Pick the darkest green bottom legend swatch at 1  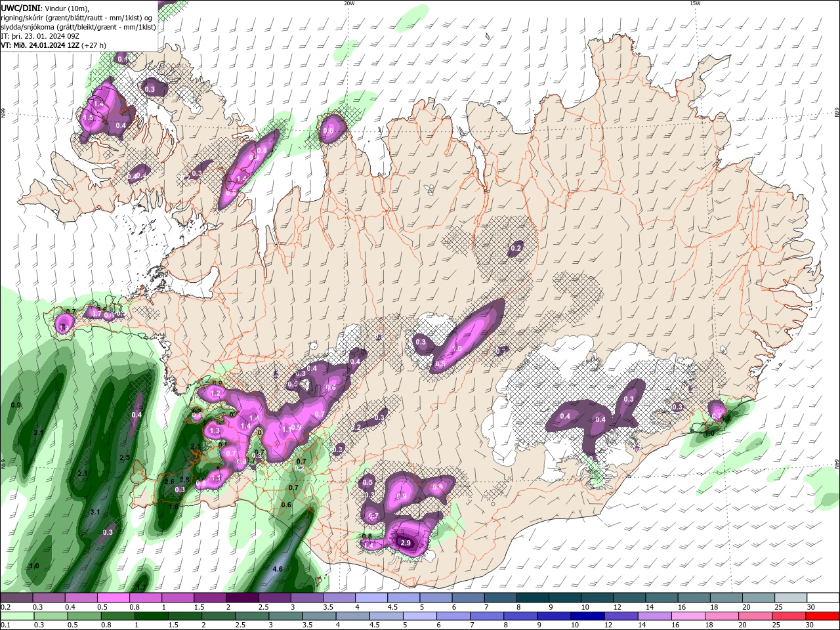point(152,616)
